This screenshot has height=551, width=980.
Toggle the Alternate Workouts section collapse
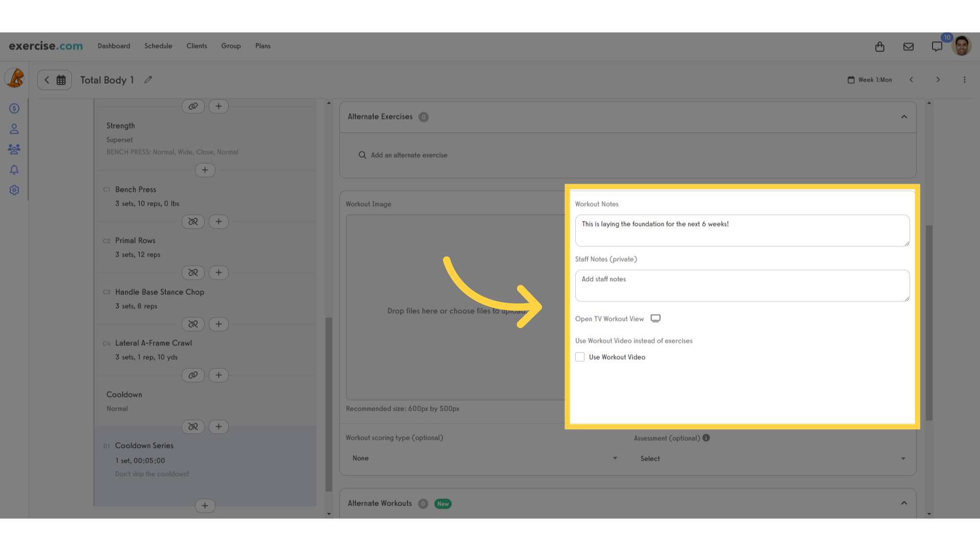tap(904, 503)
